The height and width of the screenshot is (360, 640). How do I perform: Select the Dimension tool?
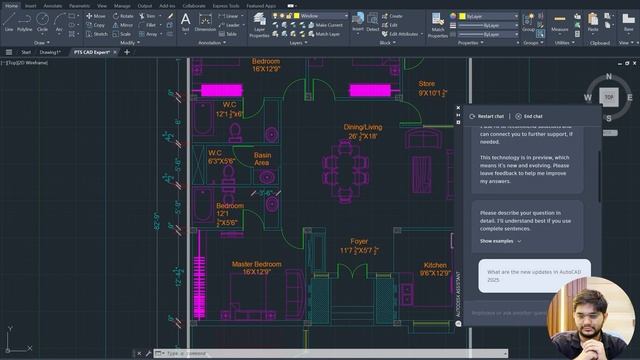coord(205,22)
